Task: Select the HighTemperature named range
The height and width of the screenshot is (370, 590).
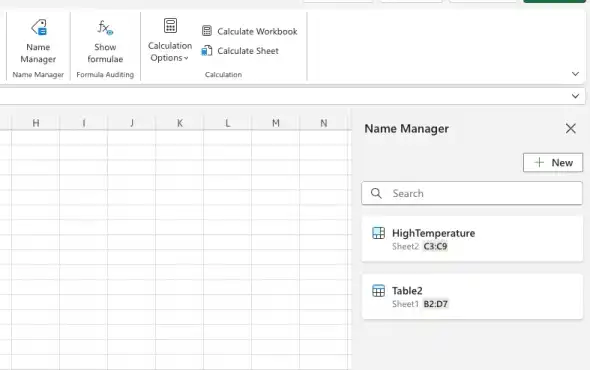Action: click(472, 239)
